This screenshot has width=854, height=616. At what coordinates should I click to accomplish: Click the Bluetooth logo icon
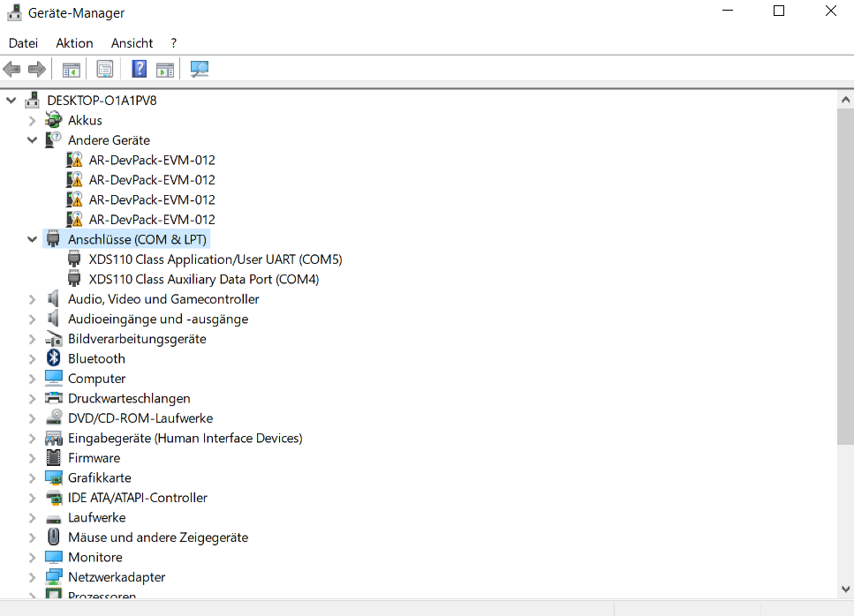pos(53,358)
